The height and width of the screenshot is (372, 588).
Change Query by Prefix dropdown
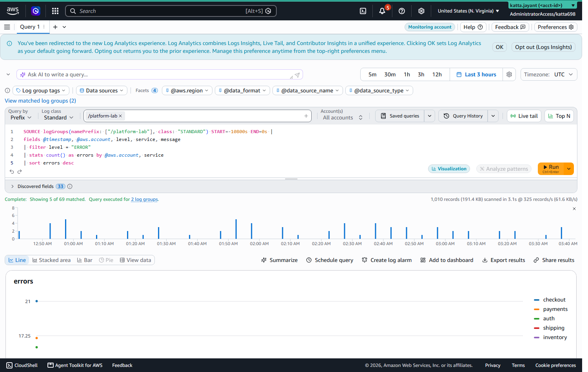click(21, 117)
